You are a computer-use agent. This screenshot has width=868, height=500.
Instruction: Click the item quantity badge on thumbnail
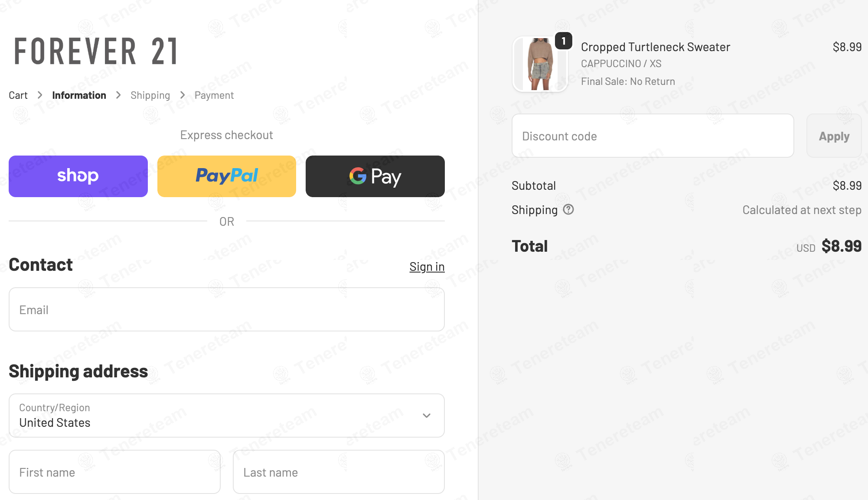[x=564, y=41]
